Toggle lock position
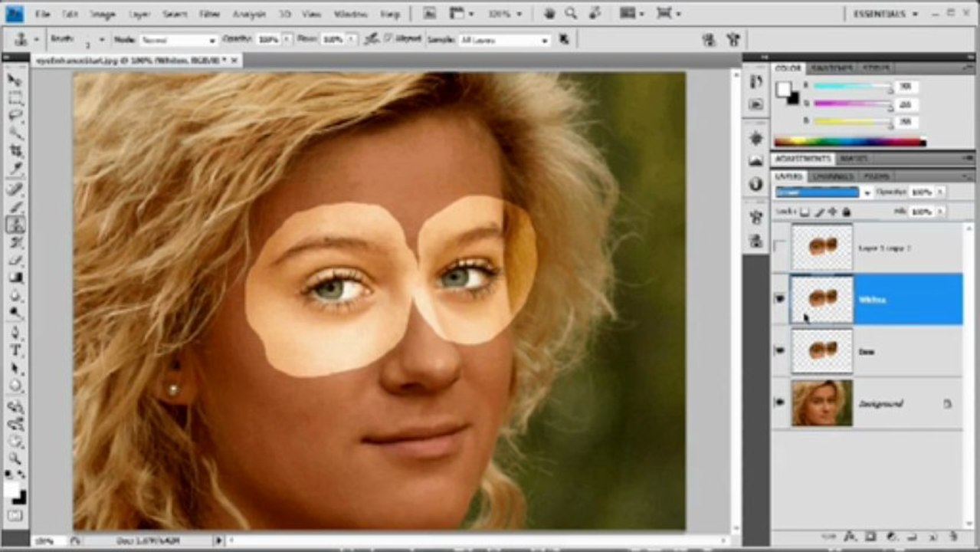 coord(834,212)
